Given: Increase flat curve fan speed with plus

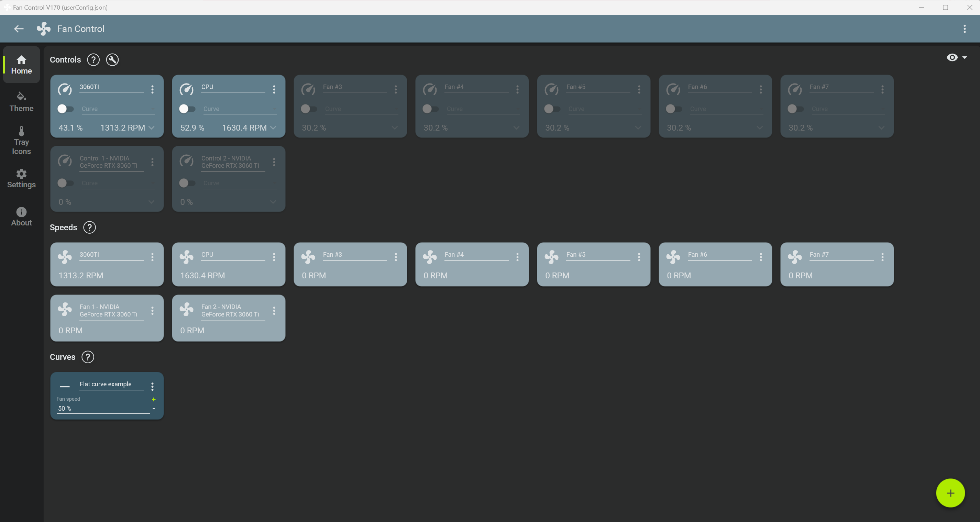Looking at the screenshot, I should coord(154,399).
